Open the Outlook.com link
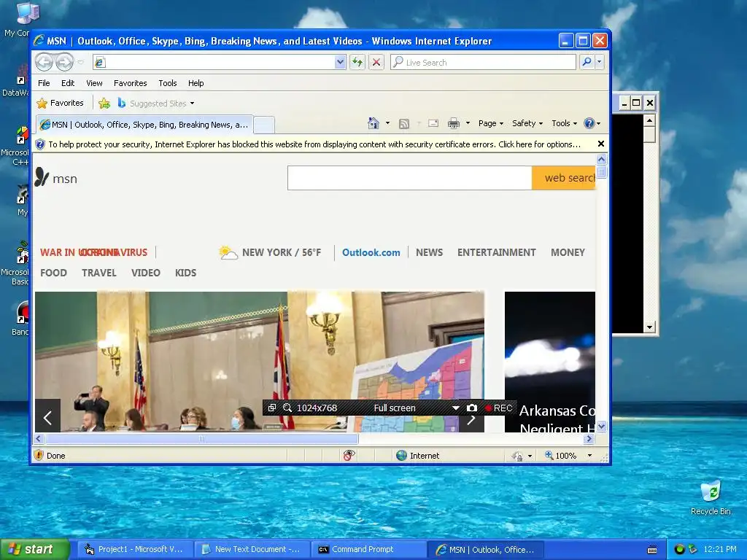Viewport: 747px width, 560px height. [x=371, y=252]
